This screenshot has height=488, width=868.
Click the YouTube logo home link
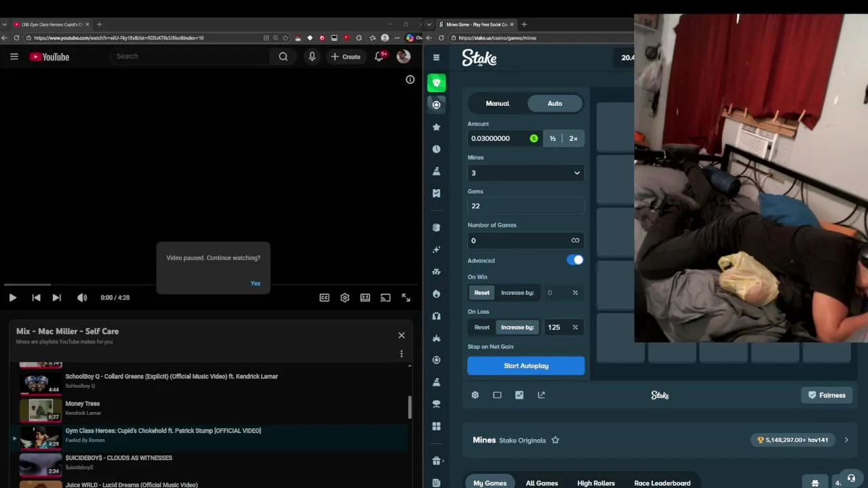pos(50,57)
